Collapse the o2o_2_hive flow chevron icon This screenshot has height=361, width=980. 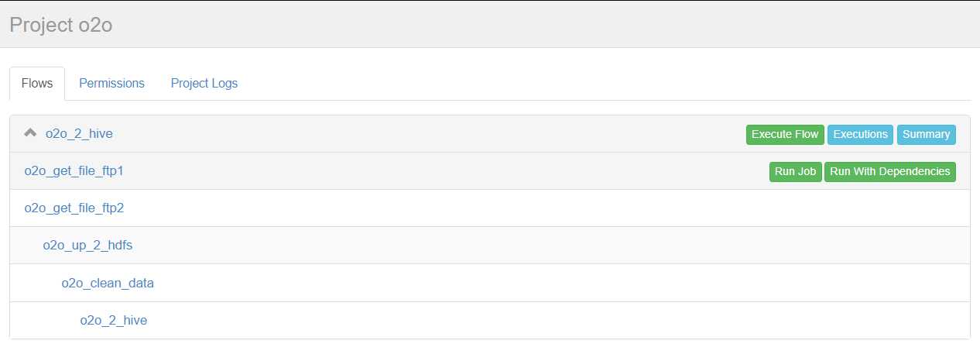[x=30, y=133]
